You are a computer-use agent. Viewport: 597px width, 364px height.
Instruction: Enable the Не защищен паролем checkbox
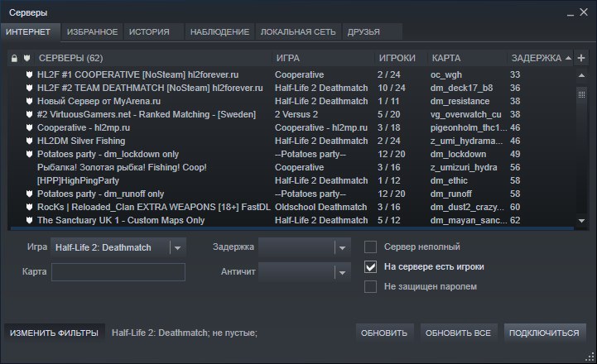[370, 286]
